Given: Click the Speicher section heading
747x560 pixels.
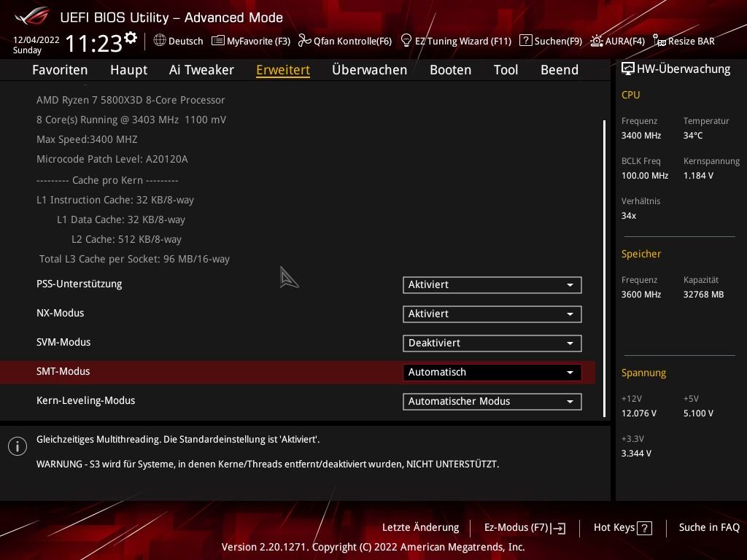Looking at the screenshot, I should [641, 254].
